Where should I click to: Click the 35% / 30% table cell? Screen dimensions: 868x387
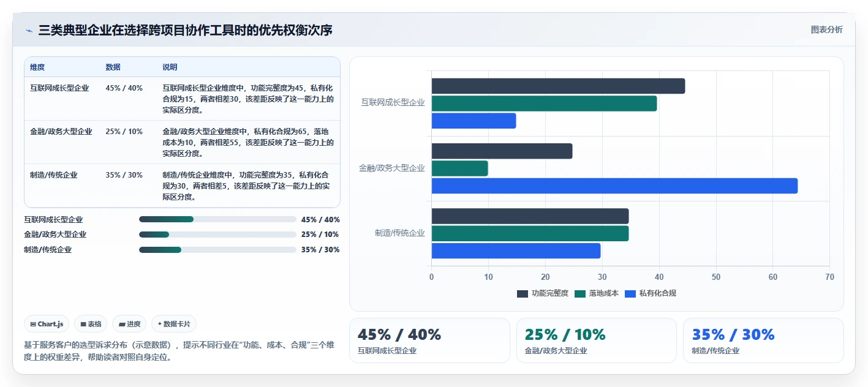click(x=124, y=175)
